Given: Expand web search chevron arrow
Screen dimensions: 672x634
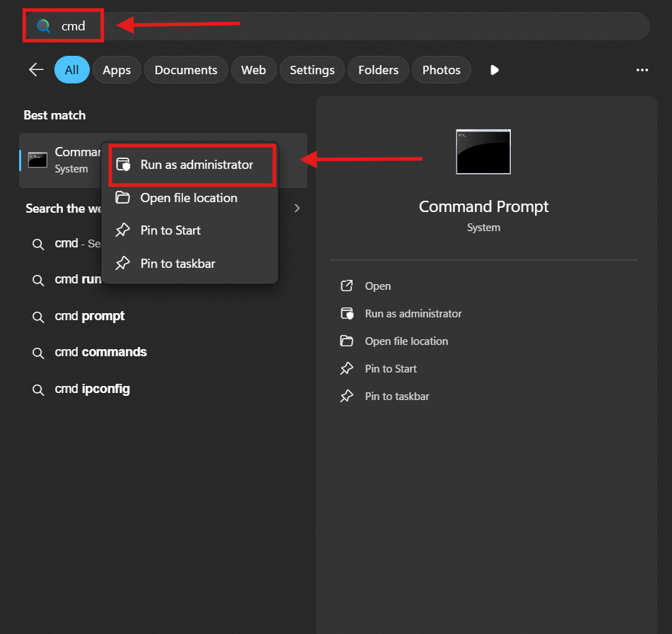Looking at the screenshot, I should tap(297, 209).
